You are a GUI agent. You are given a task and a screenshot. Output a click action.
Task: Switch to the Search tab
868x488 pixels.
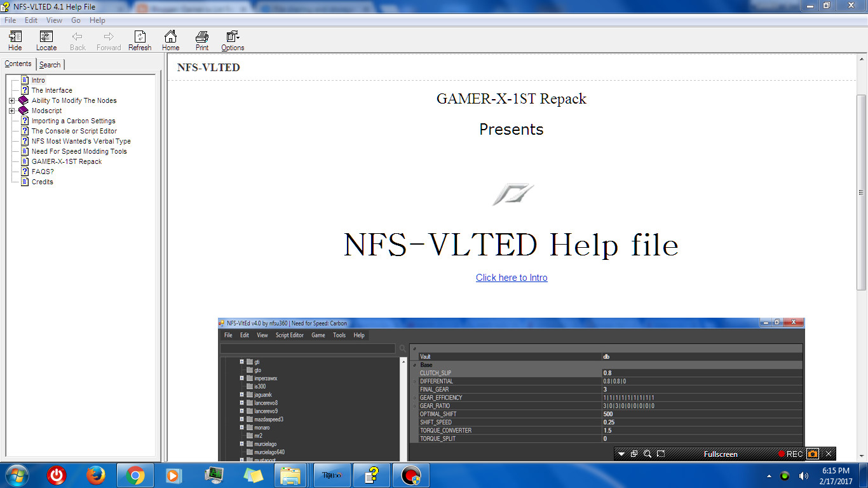point(50,64)
